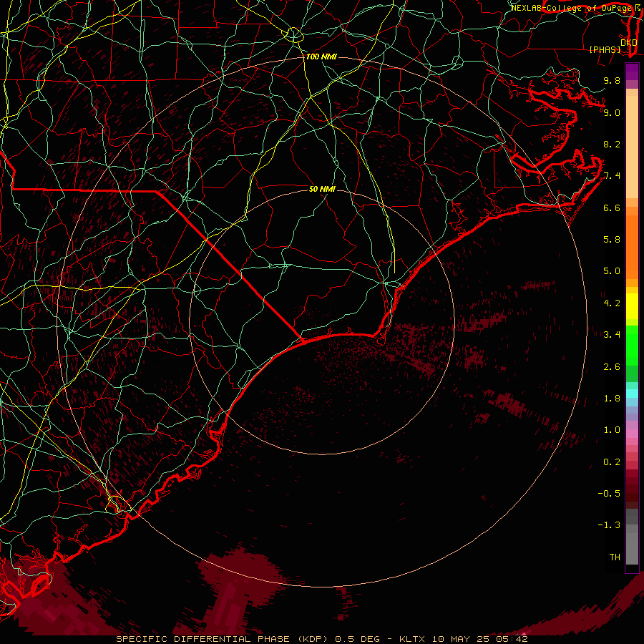644x644 pixels.
Task: Click the -0.5 value on color scale
Action: (x=609, y=494)
